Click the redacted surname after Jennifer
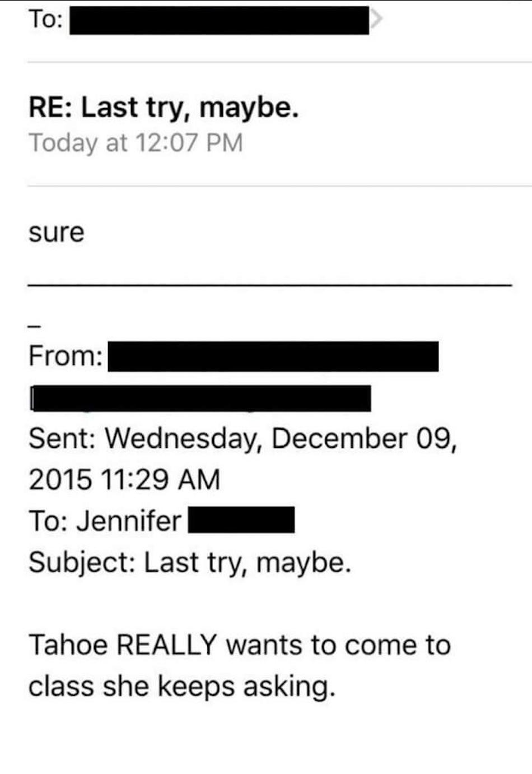 (241, 520)
